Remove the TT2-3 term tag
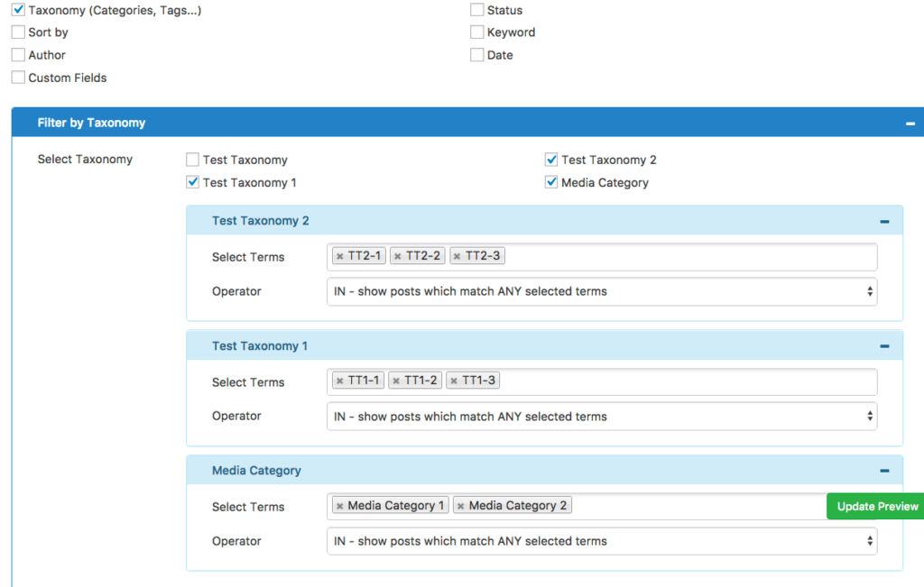Screen dimensions: 924x587 pos(457,256)
